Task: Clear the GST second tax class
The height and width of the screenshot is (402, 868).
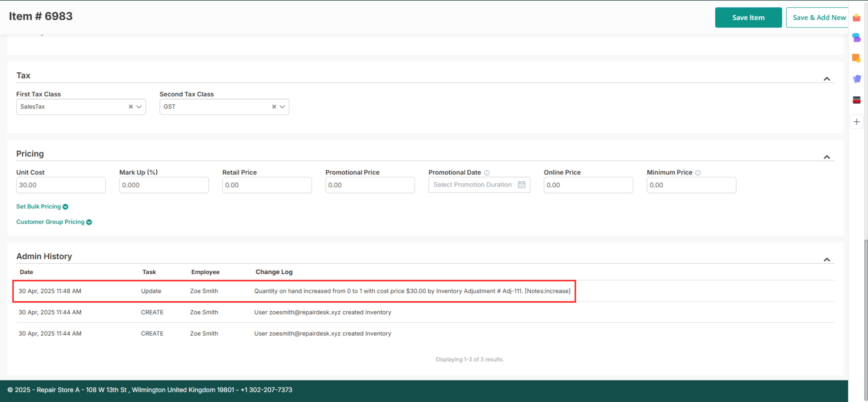Action: 274,106
